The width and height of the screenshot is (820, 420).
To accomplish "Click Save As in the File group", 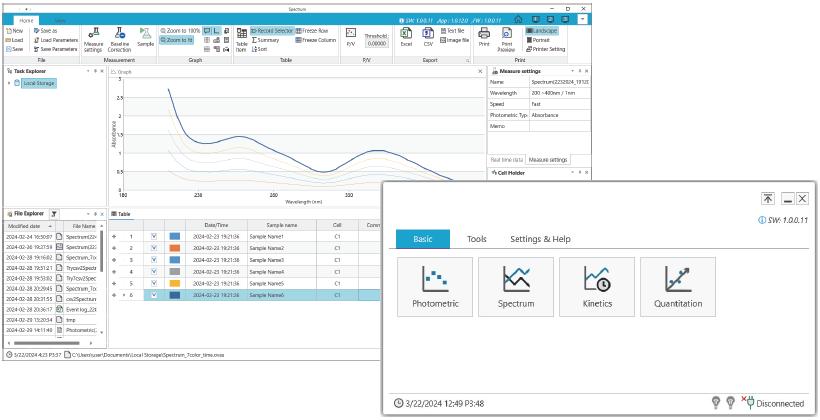I will pyautogui.click(x=45, y=31).
